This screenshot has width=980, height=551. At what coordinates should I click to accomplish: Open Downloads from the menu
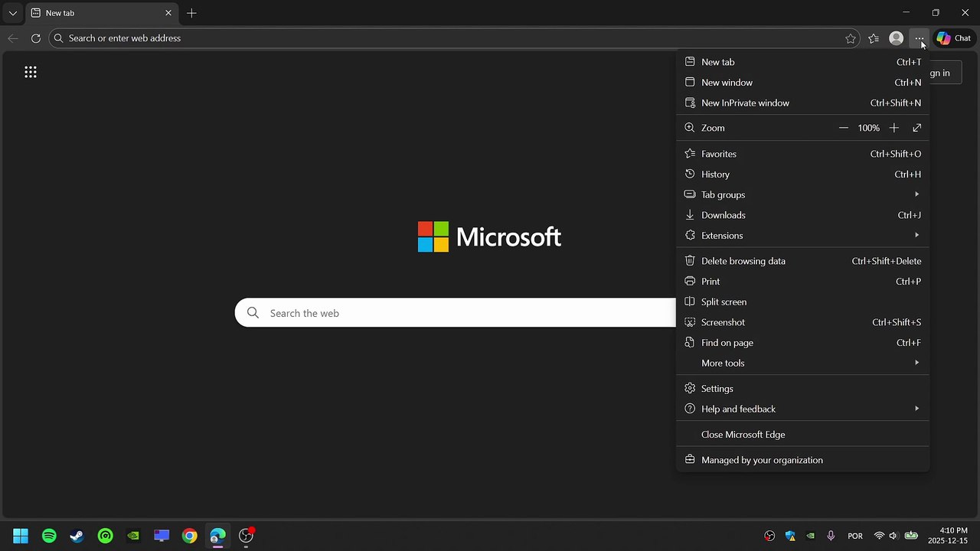pos(802,215)
